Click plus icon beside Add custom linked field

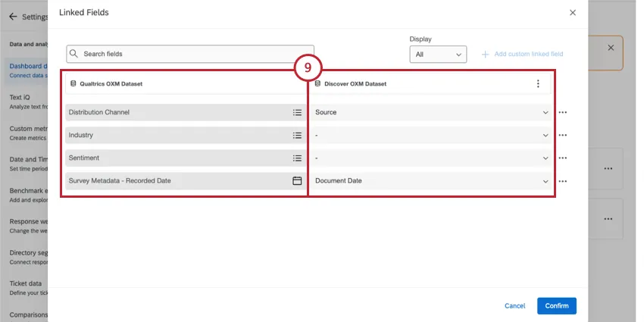pos(485,55)
